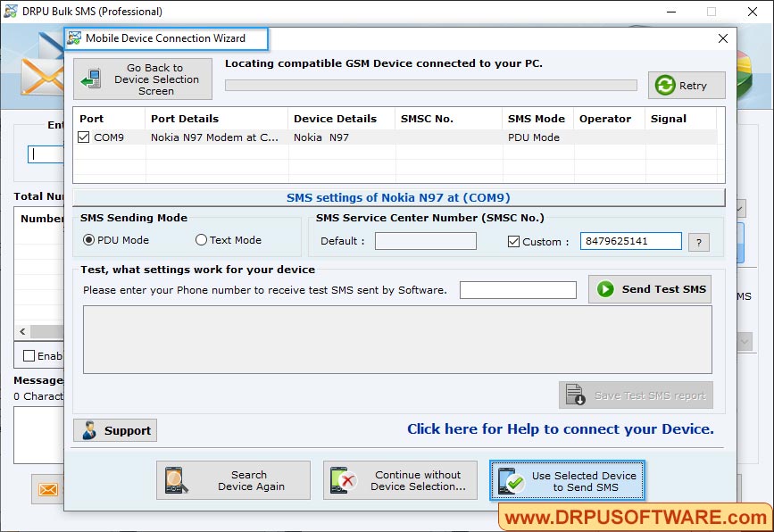
Task: Select the Search Device Again magnifier icon
Action: pos(179,479)
